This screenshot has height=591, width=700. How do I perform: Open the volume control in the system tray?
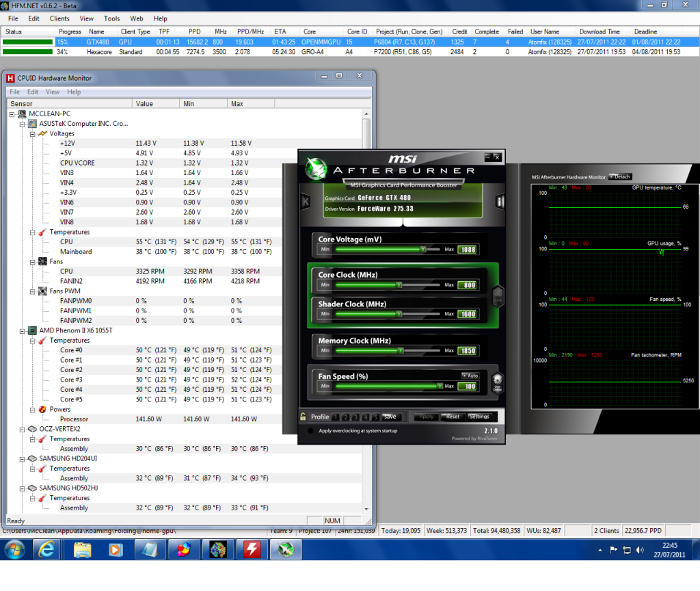click(x=640, y=550)
